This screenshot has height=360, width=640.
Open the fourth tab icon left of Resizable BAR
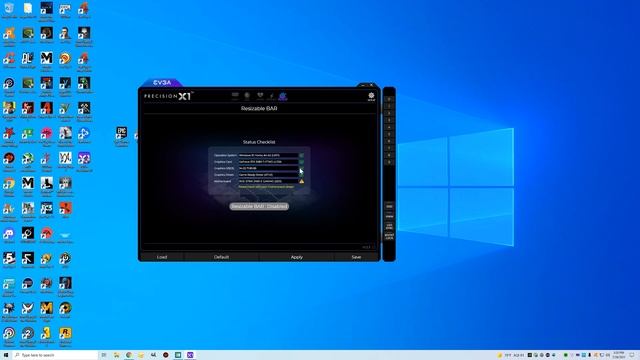271,96
